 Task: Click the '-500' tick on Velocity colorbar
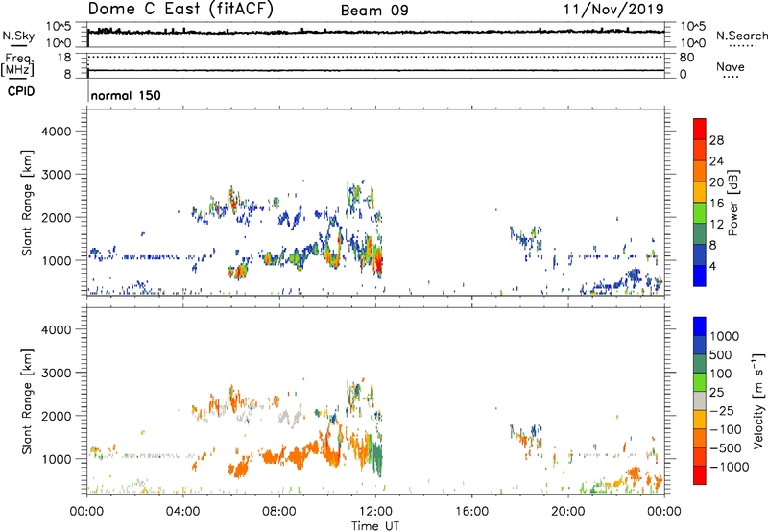pos(725,447)
